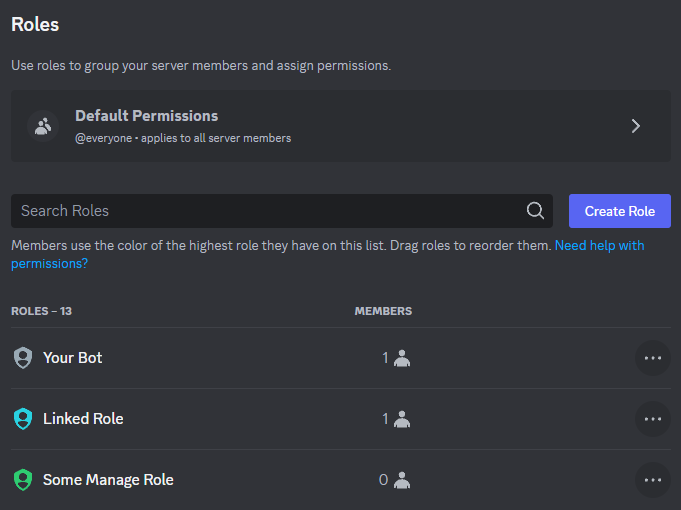The height and width of the screenshot is (510, 681).
Task: Click the Create Role button
Action: (x=620, y=211)
